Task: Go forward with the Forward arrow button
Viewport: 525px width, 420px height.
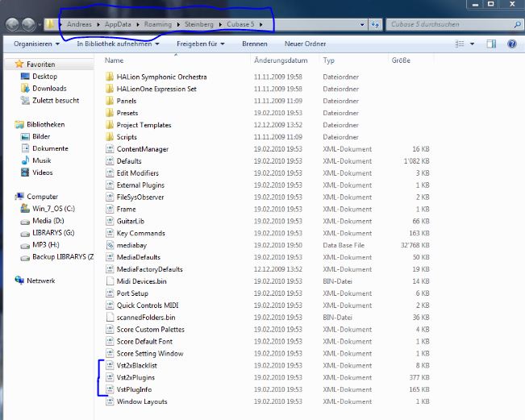Action: point(28,24)
